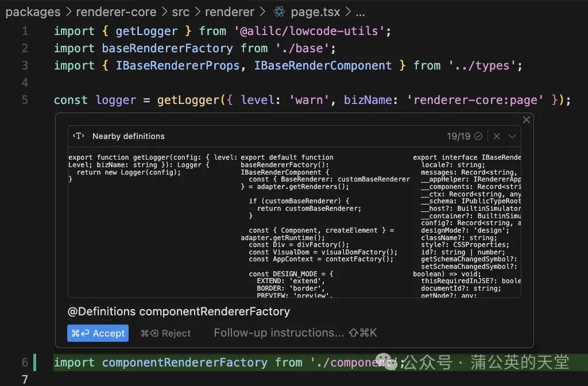This screenshot has width=588, height=386.
Task: Click the '@alilc/lowcode-utils' string
Action: tap(309, 31)
